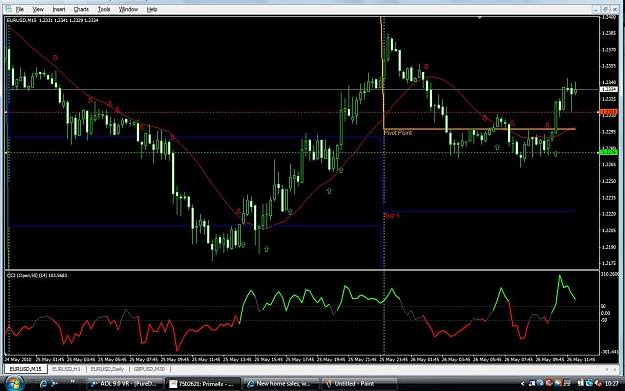
Task: Show hidden system tray icons
Action: 523,384
